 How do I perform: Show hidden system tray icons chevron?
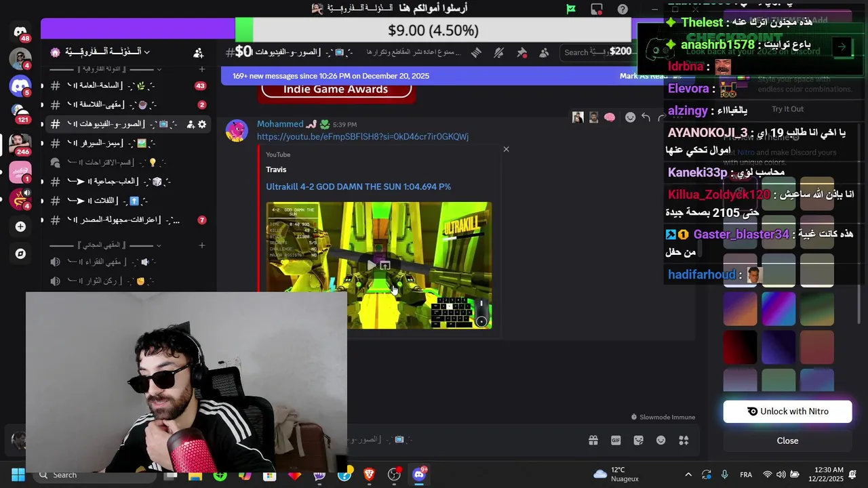coord(688,474)
